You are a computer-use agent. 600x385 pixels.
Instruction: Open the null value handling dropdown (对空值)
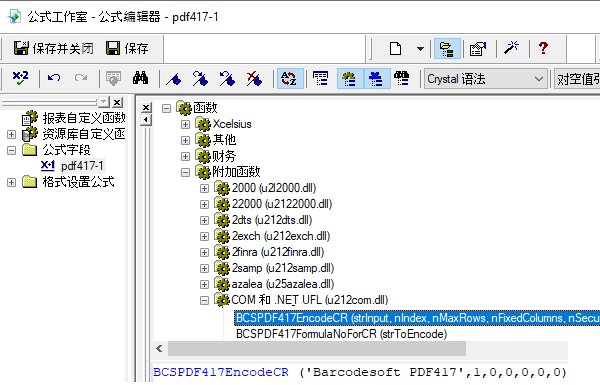coord(577,79)
